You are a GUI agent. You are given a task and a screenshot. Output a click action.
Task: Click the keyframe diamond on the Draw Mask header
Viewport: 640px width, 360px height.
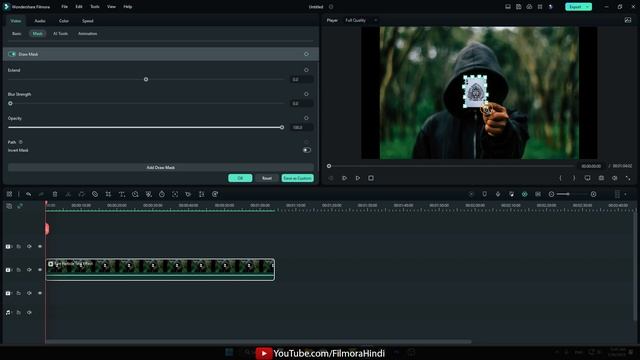coord(306,54)
